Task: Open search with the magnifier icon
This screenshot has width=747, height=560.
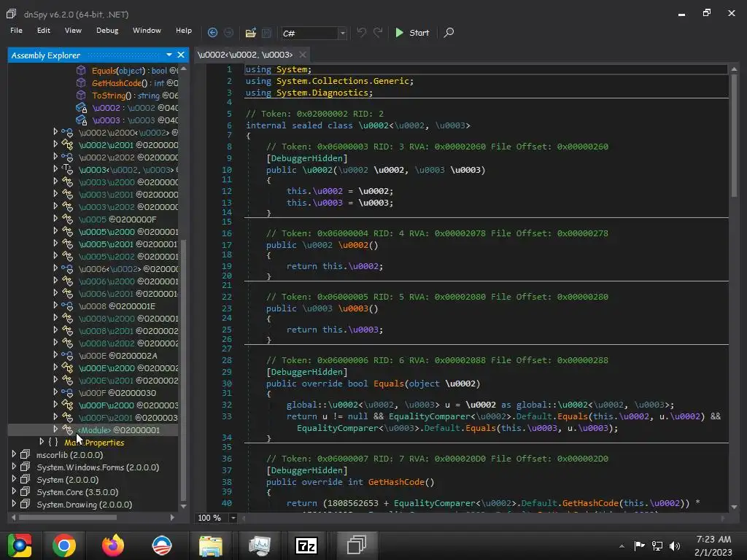Action: 449,33
